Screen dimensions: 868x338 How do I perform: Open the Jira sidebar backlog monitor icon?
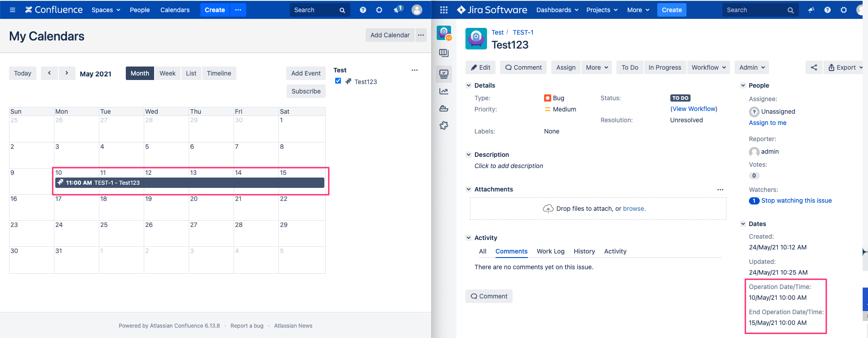[x=444, y=74]
